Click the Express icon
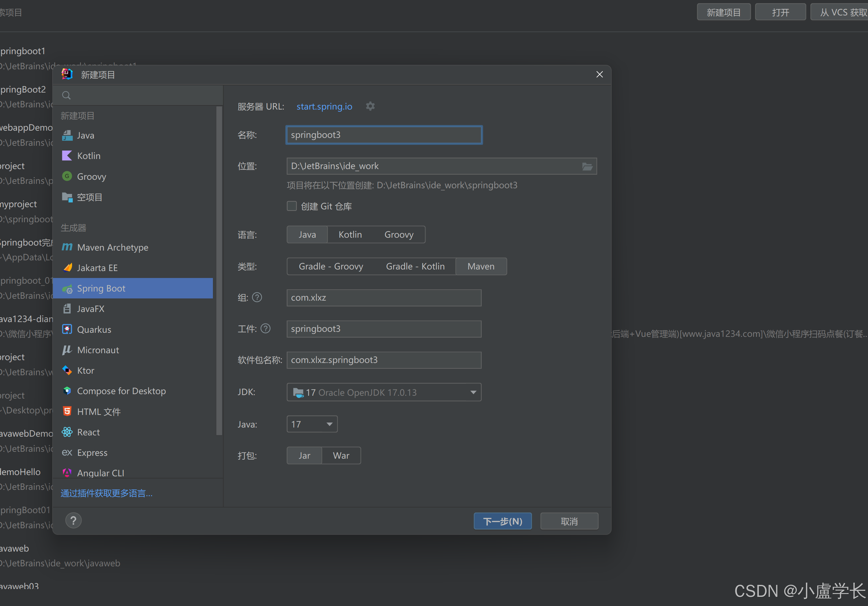 pyautogui.click(x=67, y=452)
